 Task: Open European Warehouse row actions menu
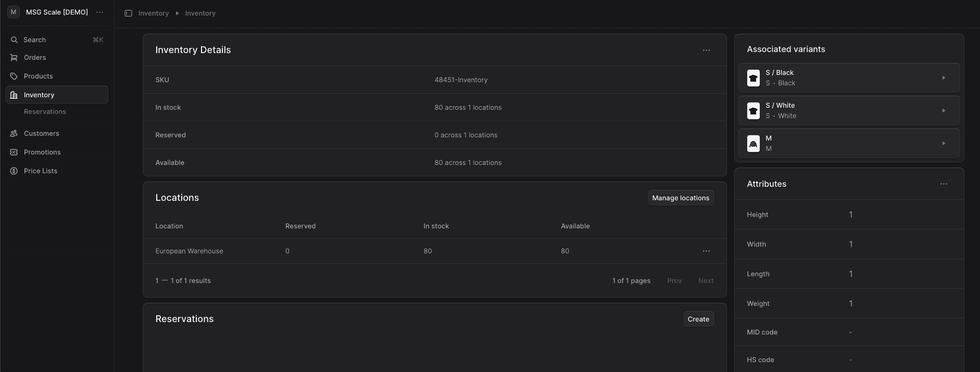pos(706,251)
